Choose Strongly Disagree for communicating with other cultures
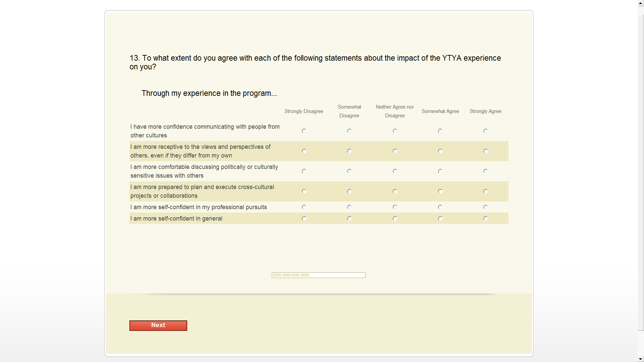The width and height of the screenshot is (644, 362). tap(304, 131)
